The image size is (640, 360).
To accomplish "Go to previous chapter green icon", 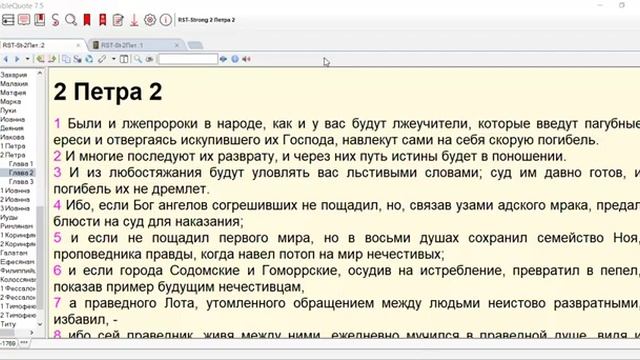I will pos(40,59).
